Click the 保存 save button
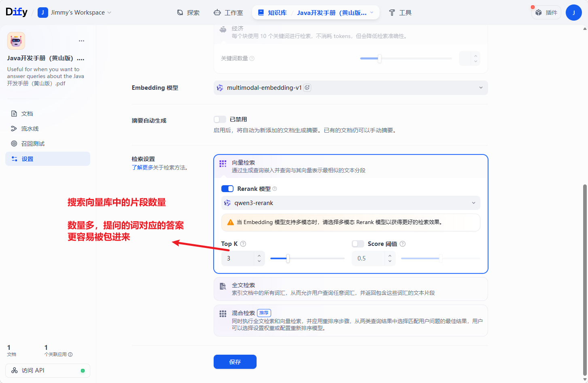Screen dimensions: 588x383 [x=235, y=362]
